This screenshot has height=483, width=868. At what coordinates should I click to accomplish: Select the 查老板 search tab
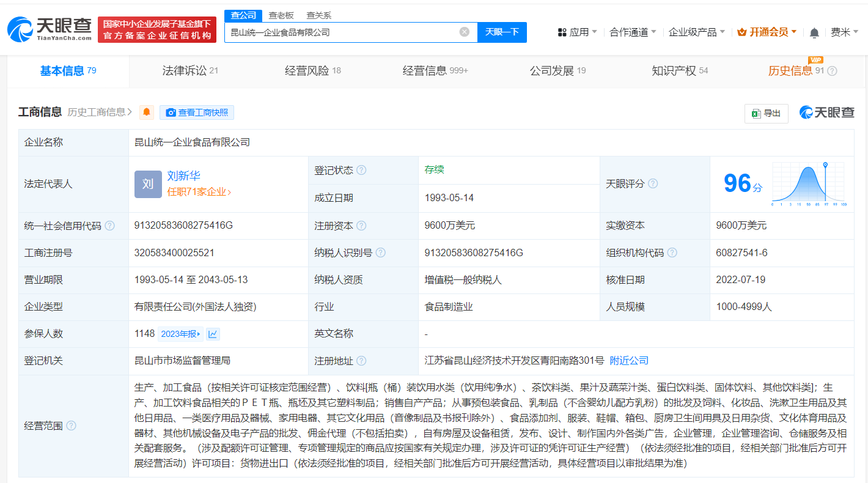click(x=281, y=15)
